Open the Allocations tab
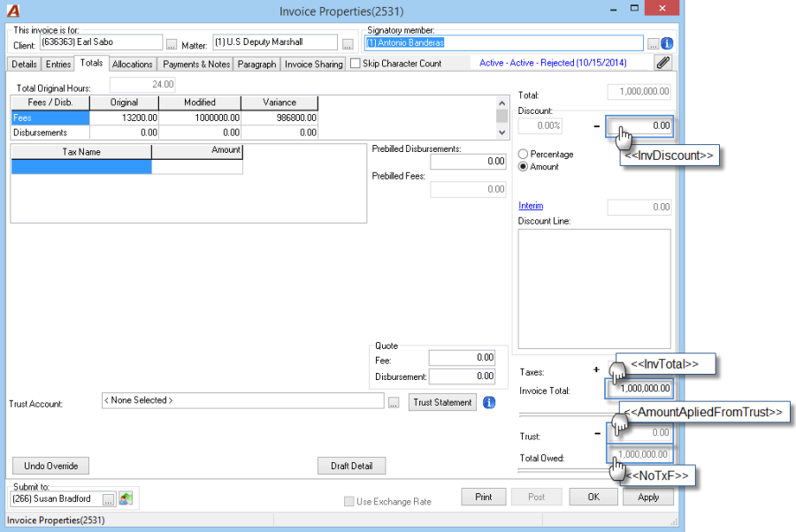 point(132,64)
